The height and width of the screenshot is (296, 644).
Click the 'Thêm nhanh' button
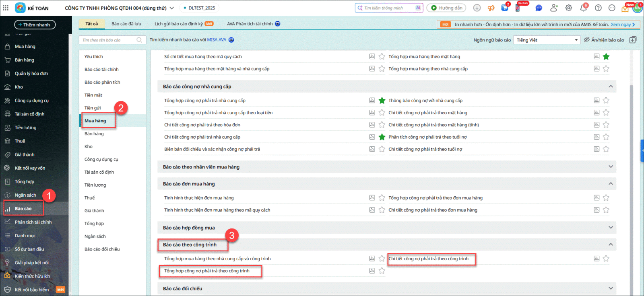[35, 25]
